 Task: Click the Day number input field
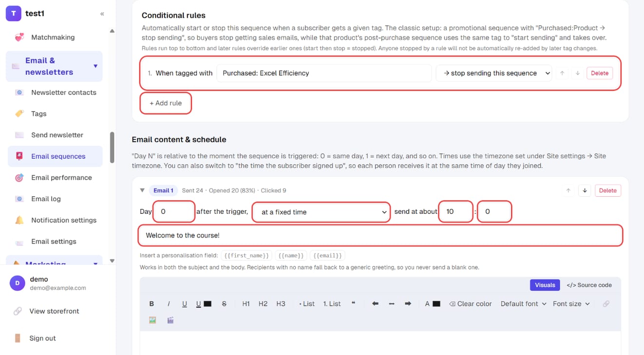pos(174,212)
